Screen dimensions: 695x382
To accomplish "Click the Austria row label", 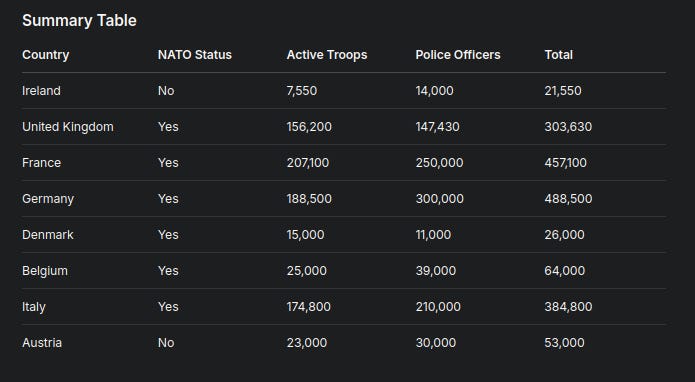I will 42,343.
